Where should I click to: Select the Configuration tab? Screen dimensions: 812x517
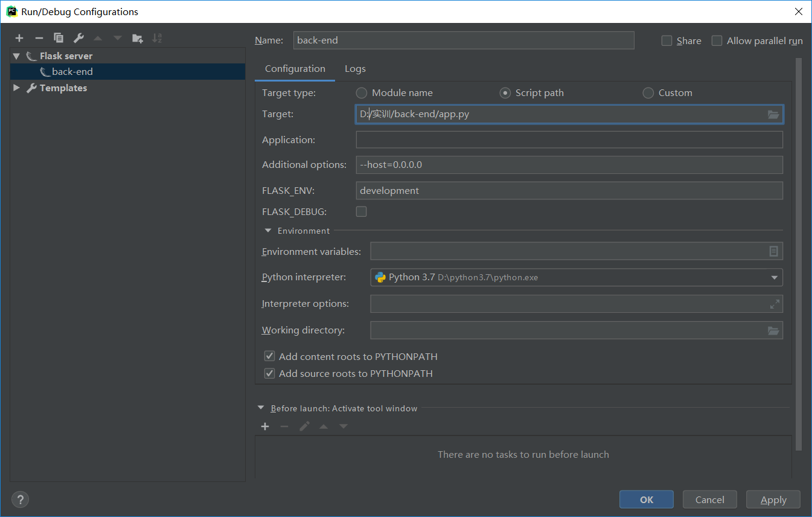point(295,69)
